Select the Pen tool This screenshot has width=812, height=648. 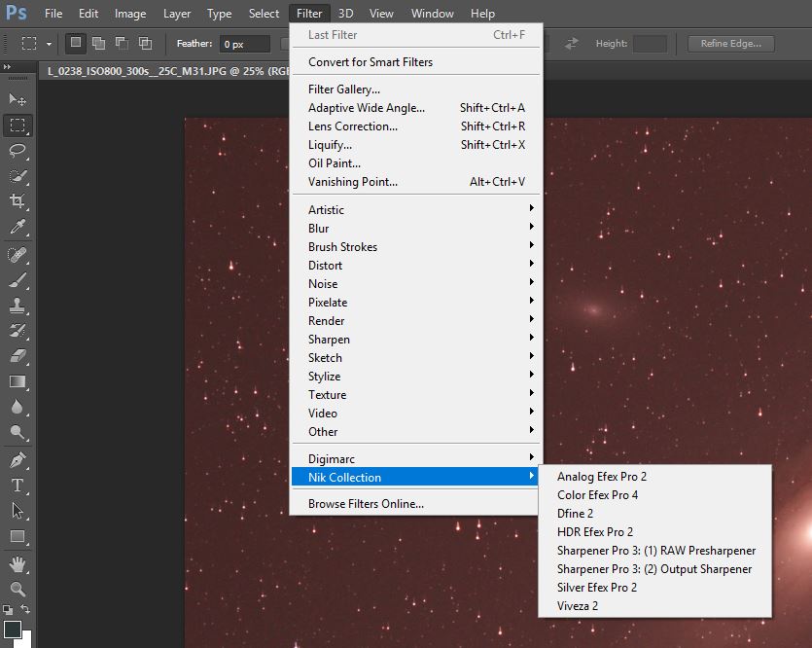pos(18,459)
